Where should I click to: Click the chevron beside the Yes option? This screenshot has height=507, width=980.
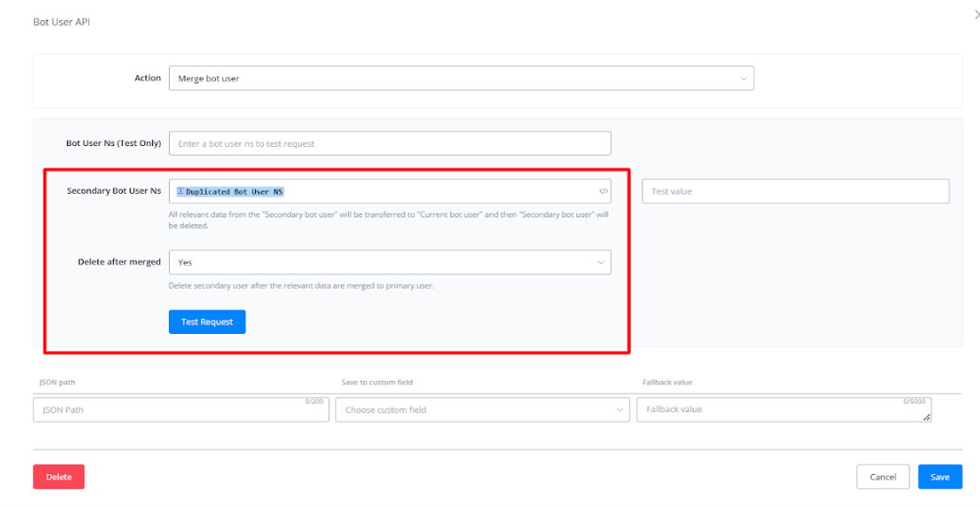point(600,262)
